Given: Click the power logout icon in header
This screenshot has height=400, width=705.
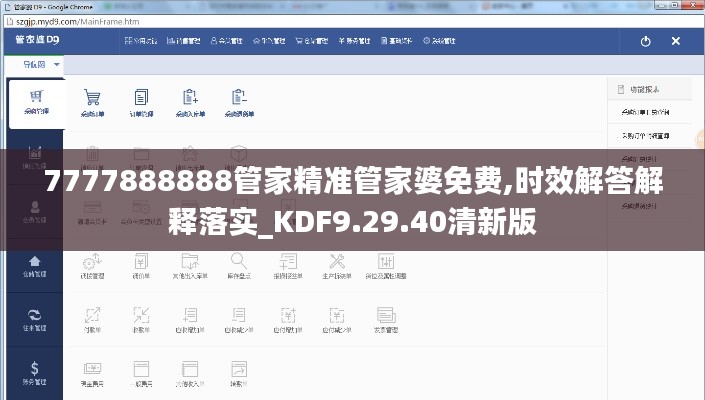Looking at the screenshot, I should pyautogui.click(x=645, y=41).
